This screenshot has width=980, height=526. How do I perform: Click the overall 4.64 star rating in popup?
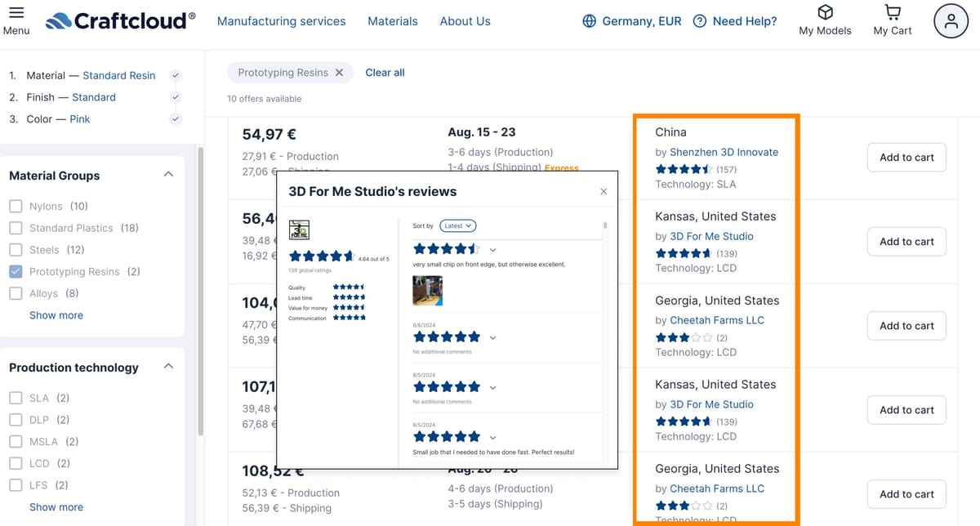tap(322, 256)
